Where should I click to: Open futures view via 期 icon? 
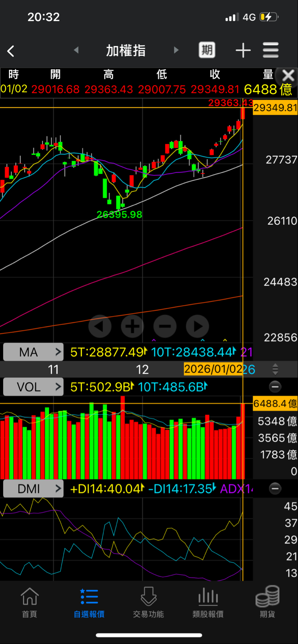(207, 50)
